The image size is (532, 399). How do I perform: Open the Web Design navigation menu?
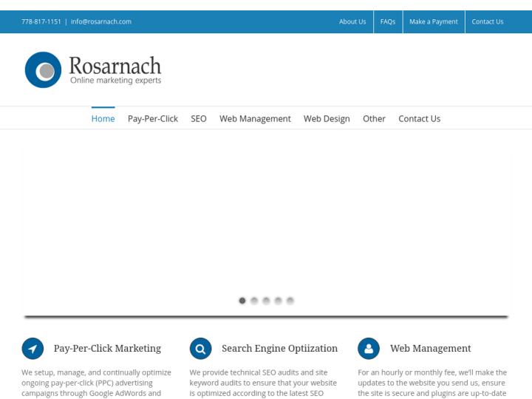tap(327, 118)
